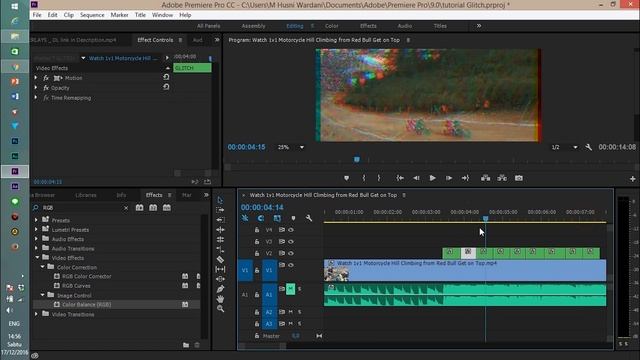Step forward one frame
The height and width of the screenshot is (360, 640).
(449, 178)
